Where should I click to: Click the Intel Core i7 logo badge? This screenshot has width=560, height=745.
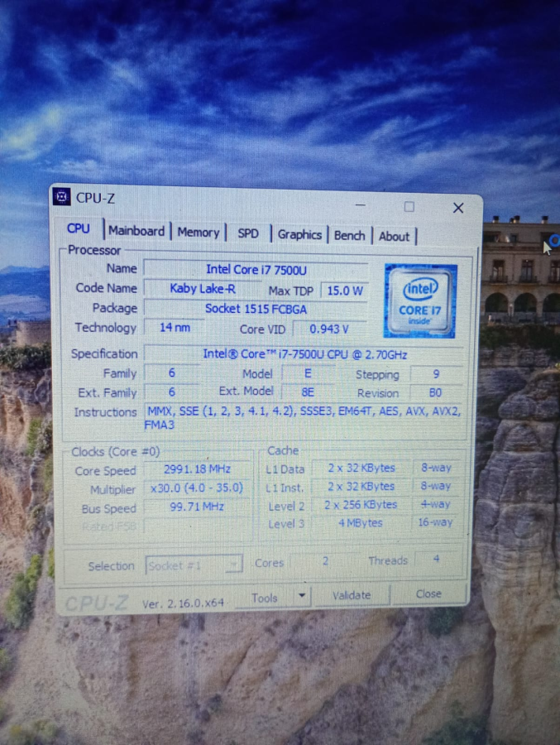pyautogui.click(x=420, y=300)
